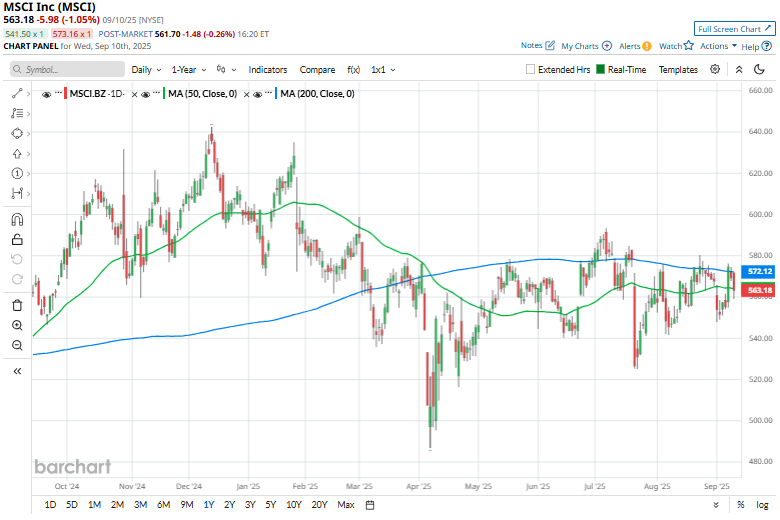Viewport: 780px width, 520px height.
Task: Select the trend line drawing tool
Action: point(17,94)
